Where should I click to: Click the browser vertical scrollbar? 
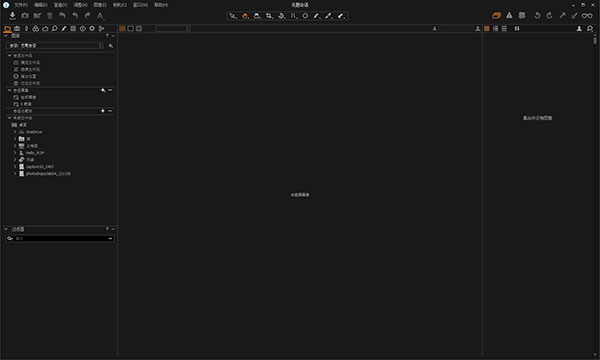click(595, 40)
